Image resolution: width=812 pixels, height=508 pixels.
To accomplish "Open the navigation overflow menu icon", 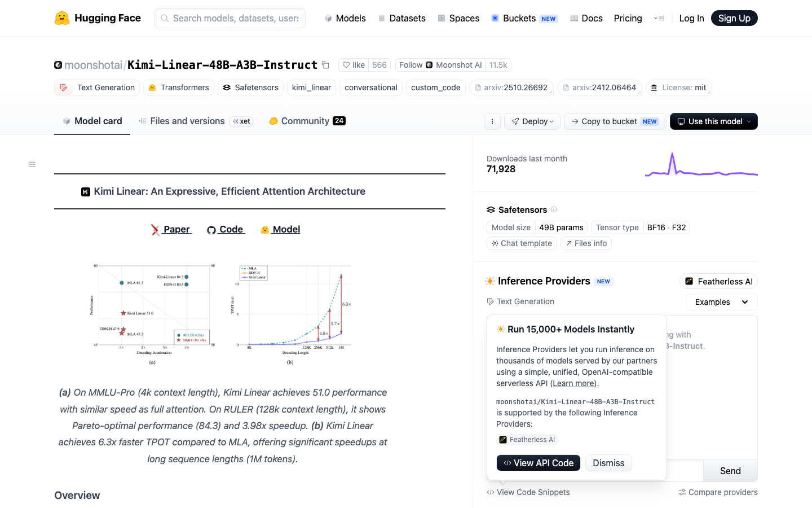I will (659, 18).
